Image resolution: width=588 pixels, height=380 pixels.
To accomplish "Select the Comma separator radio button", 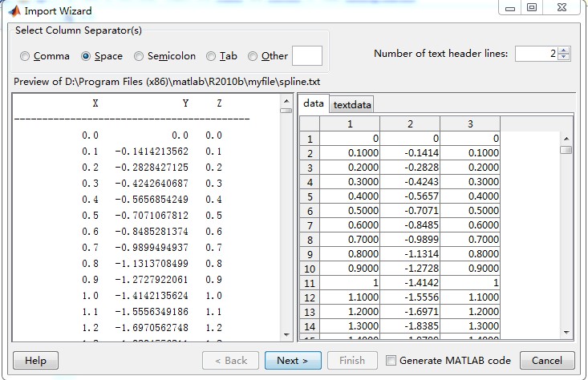I will [26, 56].
